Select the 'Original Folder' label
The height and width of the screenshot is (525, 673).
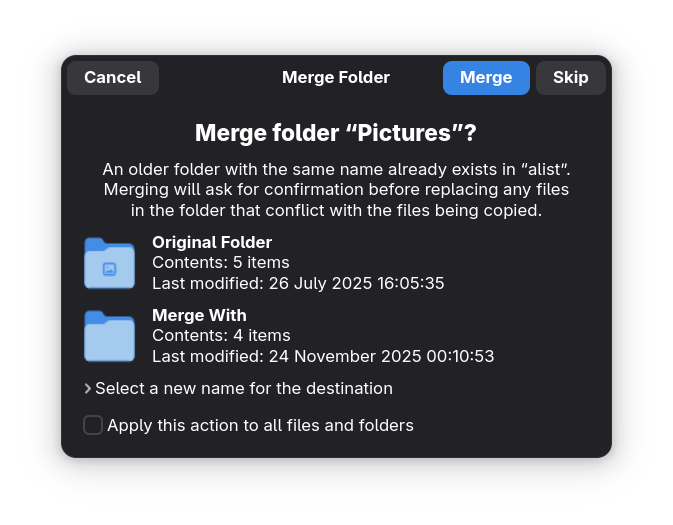pos(212,242)
